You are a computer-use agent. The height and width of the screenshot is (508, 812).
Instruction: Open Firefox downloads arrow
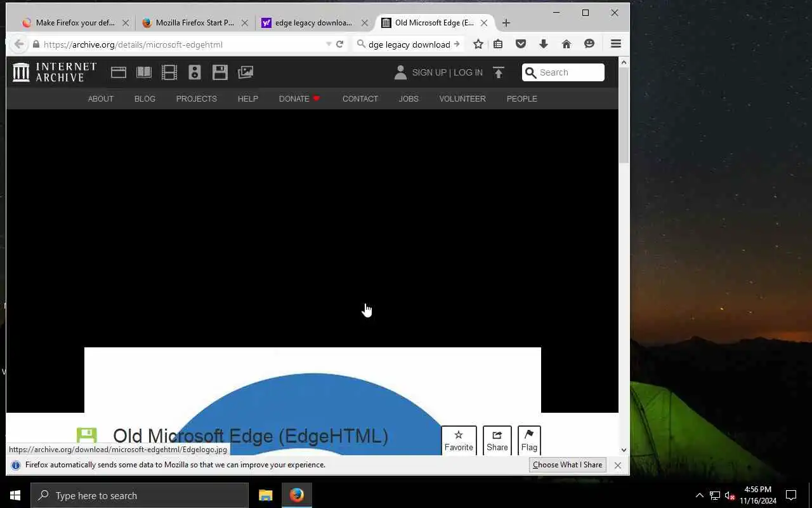[x=544, y=44]
